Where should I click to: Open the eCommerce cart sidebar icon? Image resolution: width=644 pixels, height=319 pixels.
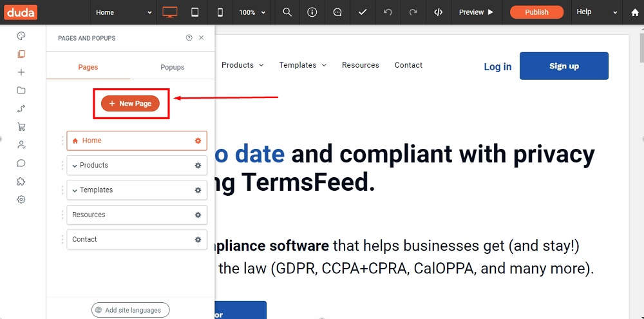(21, 126)
